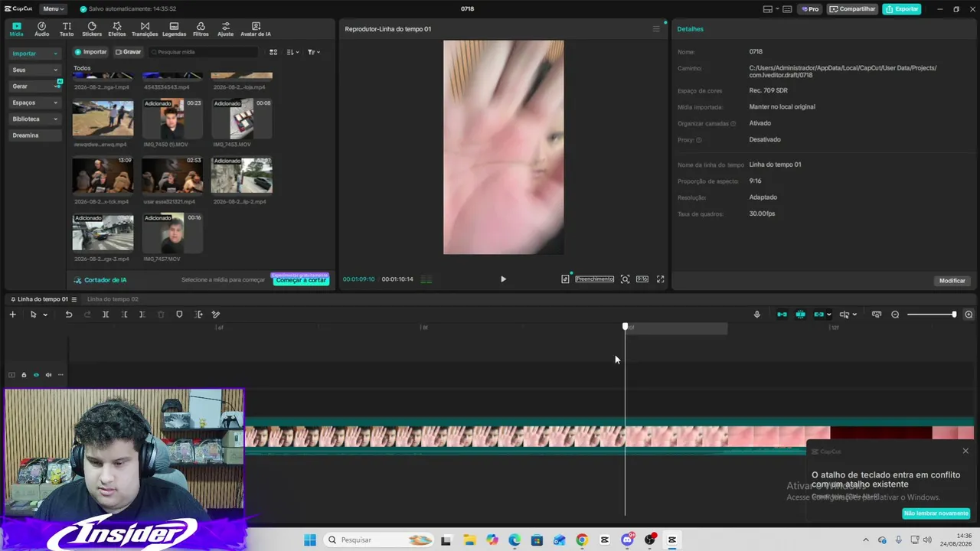Click the Compartilhar button

click(852, 9)
